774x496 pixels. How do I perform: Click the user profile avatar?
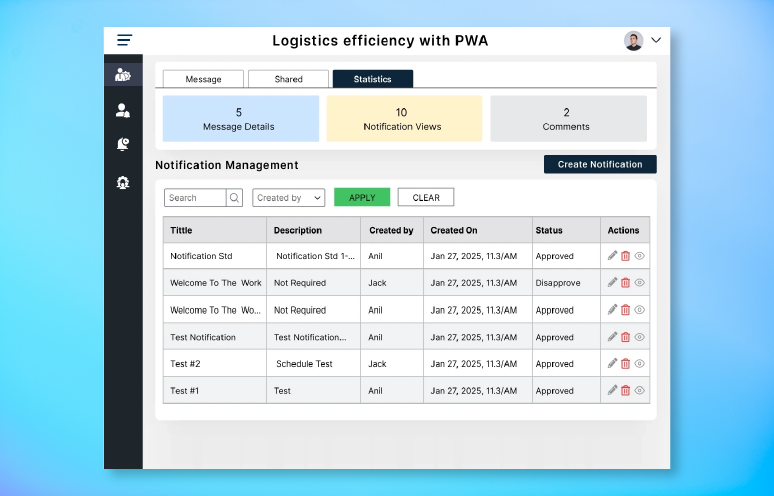pyautogui.click(x=633, y=40)
